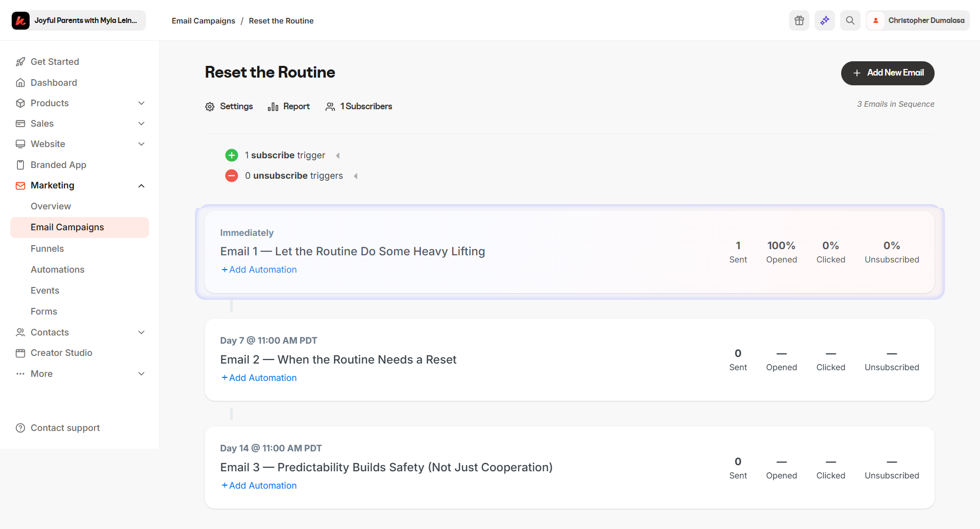Image resolution: width=980 pixels, height=529 pixels.
Task: Open Settings with the gear icon
Action: coord(210,107)
